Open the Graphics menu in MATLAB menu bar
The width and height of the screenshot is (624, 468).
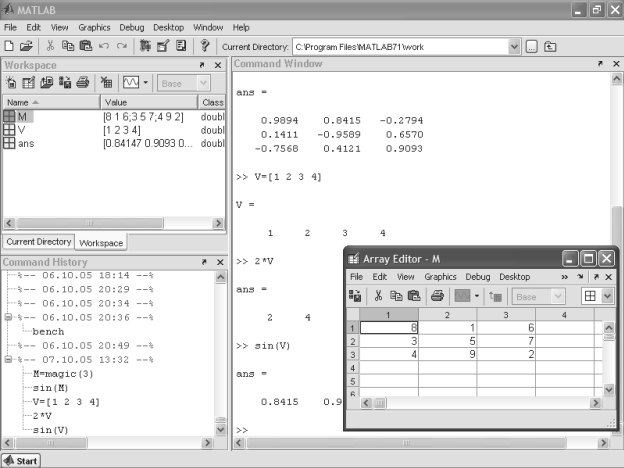click(94, 27)
